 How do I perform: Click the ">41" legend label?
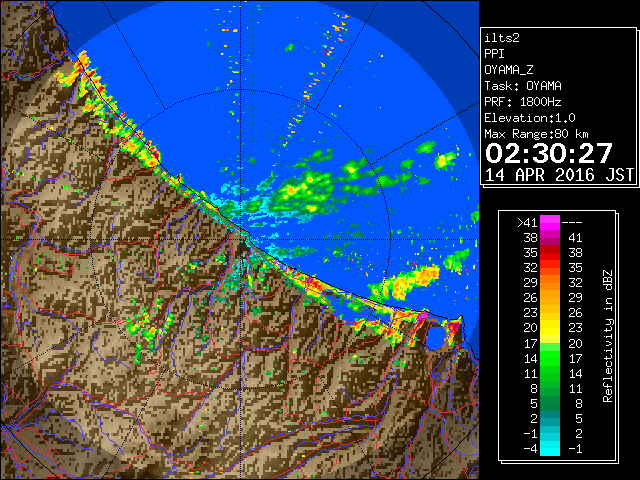coord(527,223)
